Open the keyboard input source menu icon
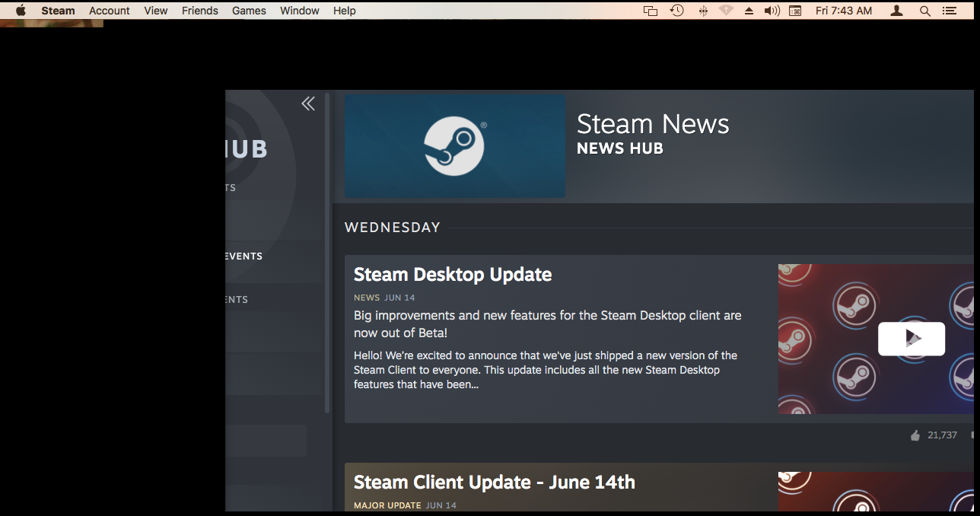980x516 pixels. [794, 11]
